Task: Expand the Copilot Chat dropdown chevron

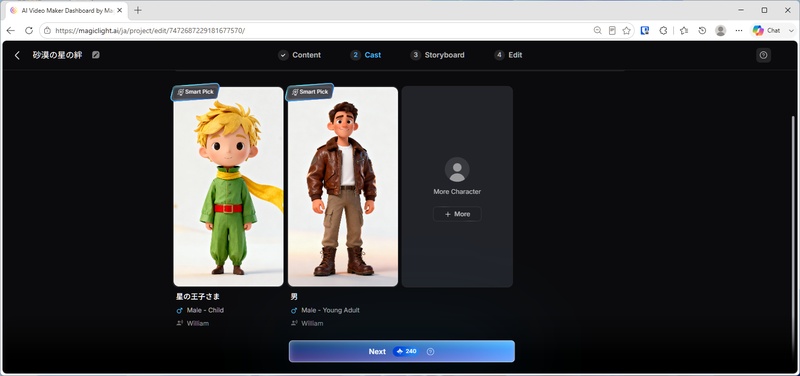Action: click(791, 31)
